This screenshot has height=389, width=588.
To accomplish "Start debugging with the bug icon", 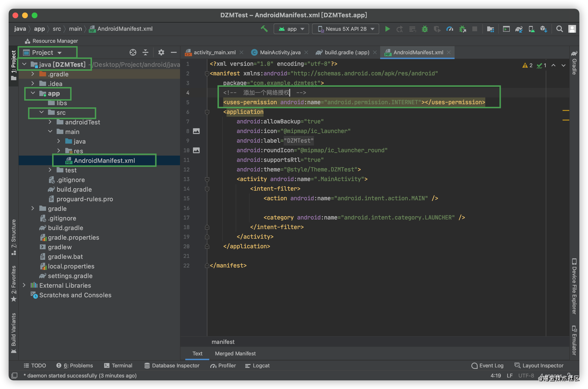I will (424, 29).
